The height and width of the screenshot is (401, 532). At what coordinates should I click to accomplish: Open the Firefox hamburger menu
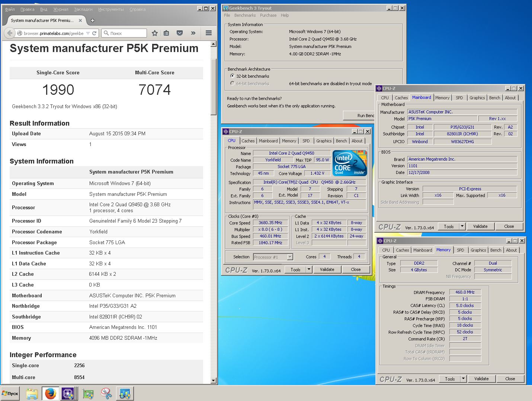(x=209, y=33)
